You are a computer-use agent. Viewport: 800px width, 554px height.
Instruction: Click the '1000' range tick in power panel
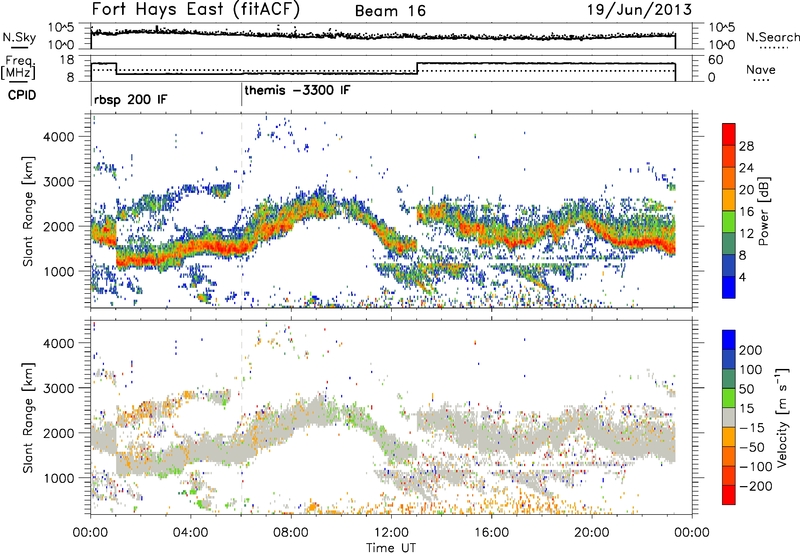pos(58,271)
